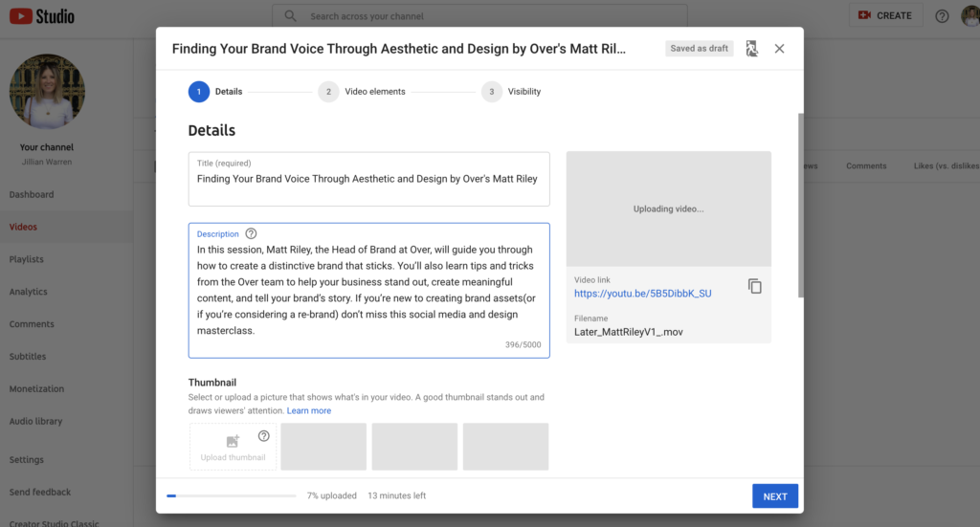Viewport: 980px width, 527px height.
Task: Click the Upload thumbnail image icon
Action: 233,442
